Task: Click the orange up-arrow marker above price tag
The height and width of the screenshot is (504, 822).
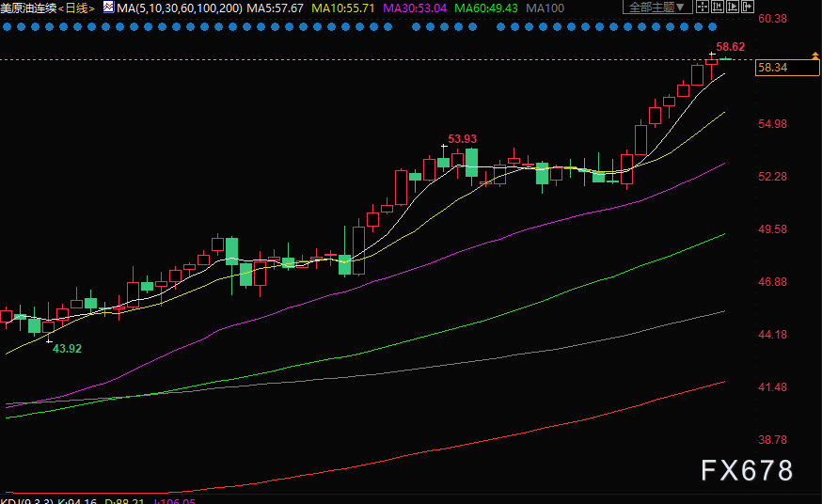Action: click(x=815, y=55)
